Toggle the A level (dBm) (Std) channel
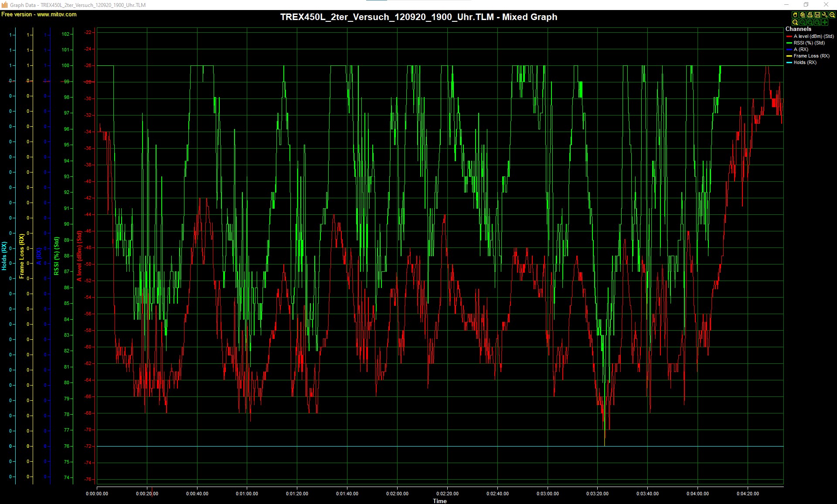The height and width of the screenshot is (504, 837). [813, 36]
